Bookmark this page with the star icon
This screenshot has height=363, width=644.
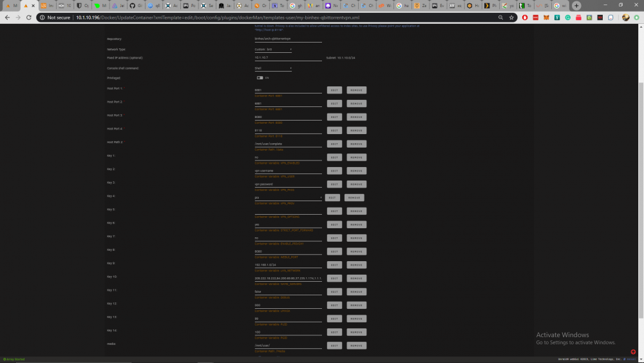(511, 17)
